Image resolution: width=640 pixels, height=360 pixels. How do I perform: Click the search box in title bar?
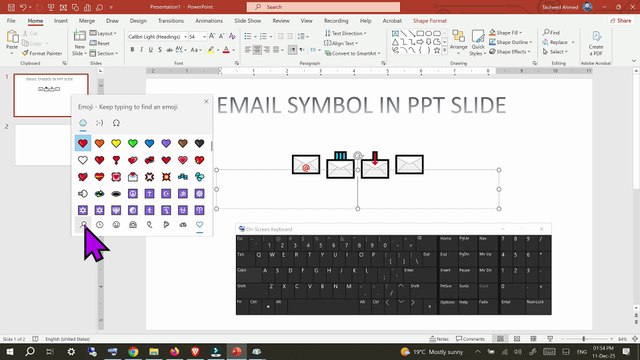point(323,7)
